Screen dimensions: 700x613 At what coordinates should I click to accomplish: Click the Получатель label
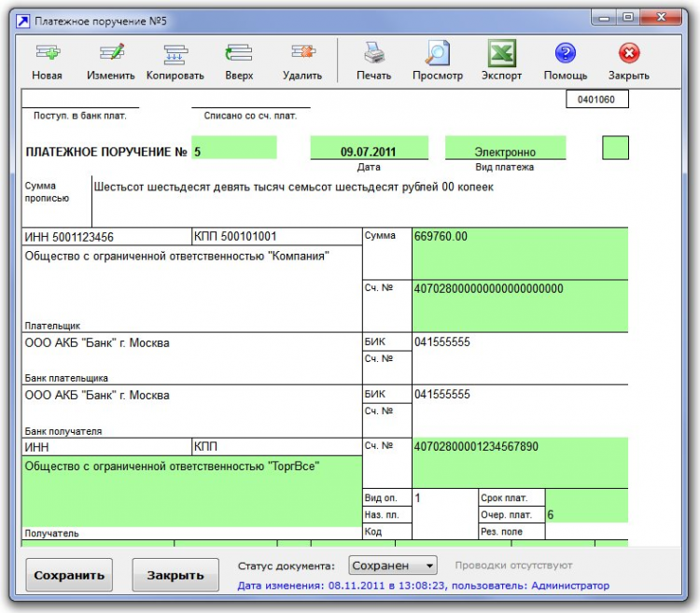51,533
